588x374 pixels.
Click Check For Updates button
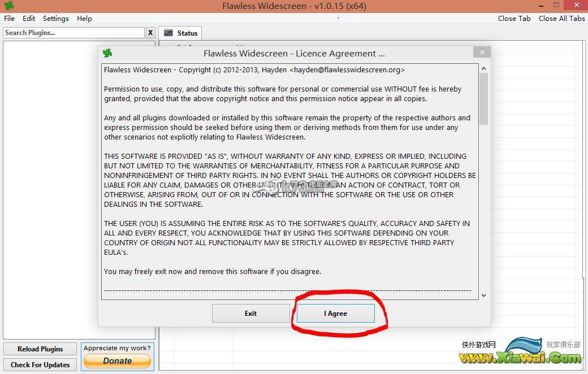(x=40, y=364)
